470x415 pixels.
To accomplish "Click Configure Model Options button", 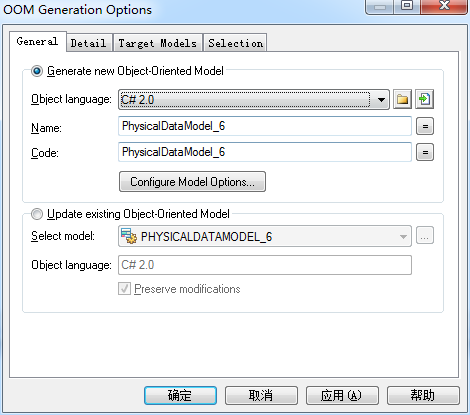I will pos(192,182).
